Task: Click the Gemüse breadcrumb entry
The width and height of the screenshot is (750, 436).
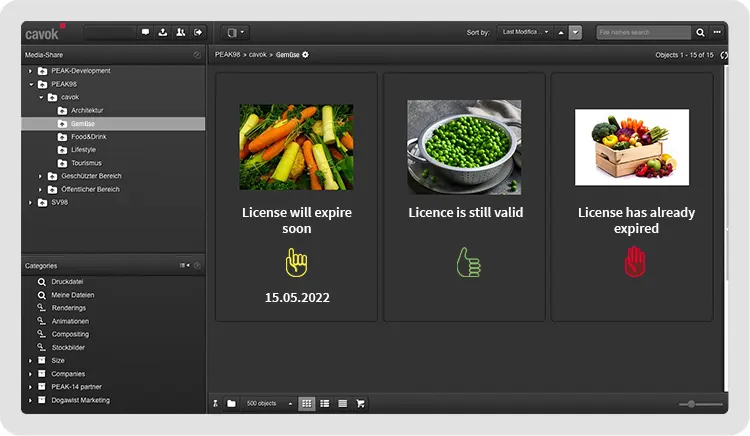Action: point(287,55)
